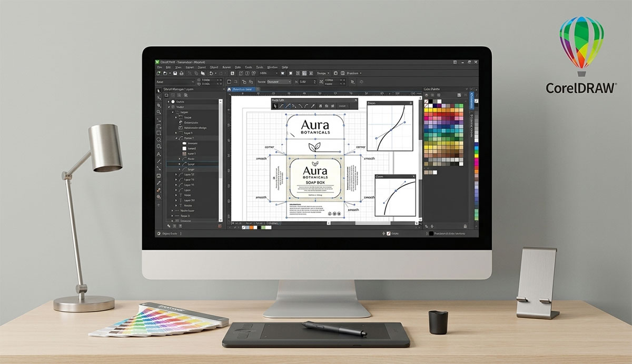
Task: Select the Text tool letter A icon
Action: pos(159,154)
